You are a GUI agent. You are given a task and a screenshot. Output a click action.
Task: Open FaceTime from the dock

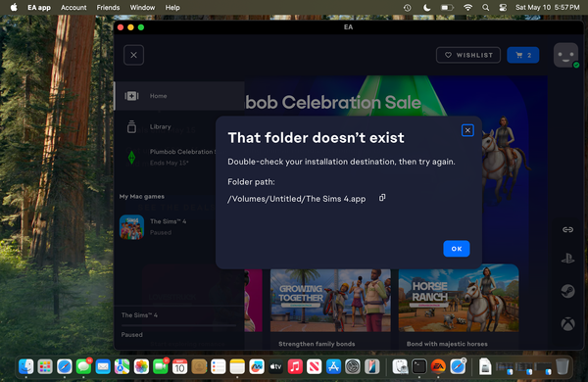point(161,366)
